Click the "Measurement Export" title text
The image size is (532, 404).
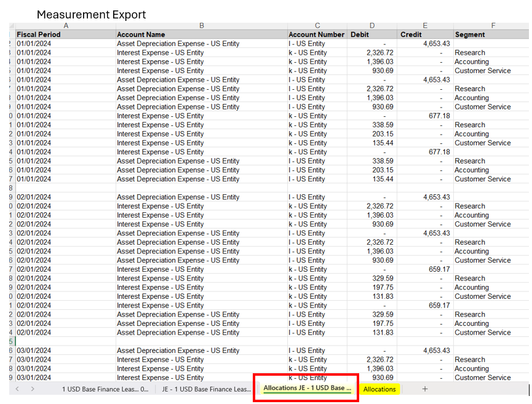92,14
